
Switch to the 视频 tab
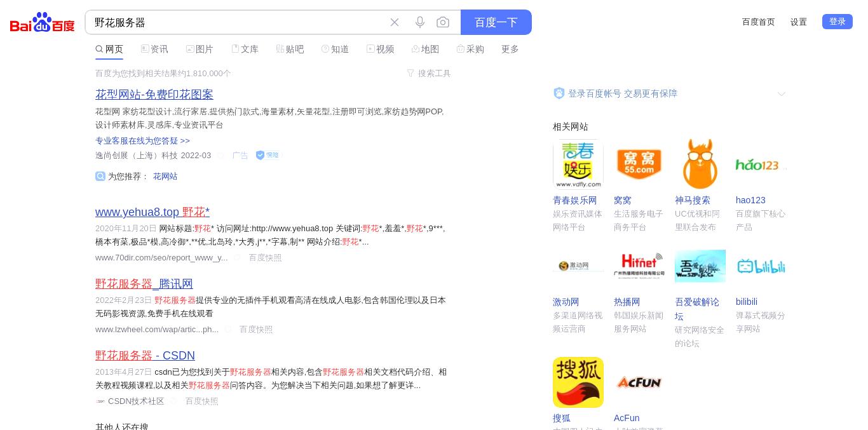pos(380,49)
